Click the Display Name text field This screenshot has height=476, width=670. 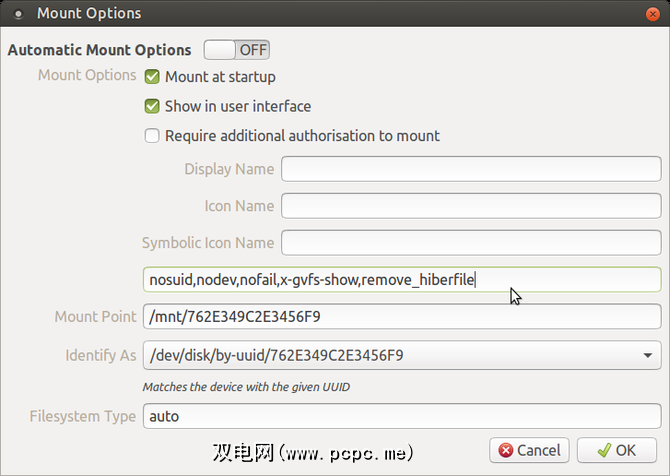[x=471, y=169]
